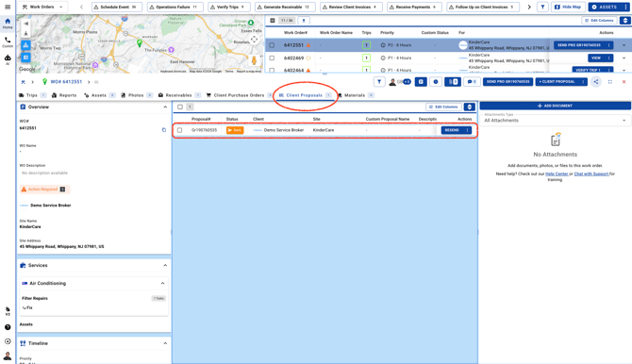Collapse the Air Conditioning service group
632x364 pixels.
162,284
